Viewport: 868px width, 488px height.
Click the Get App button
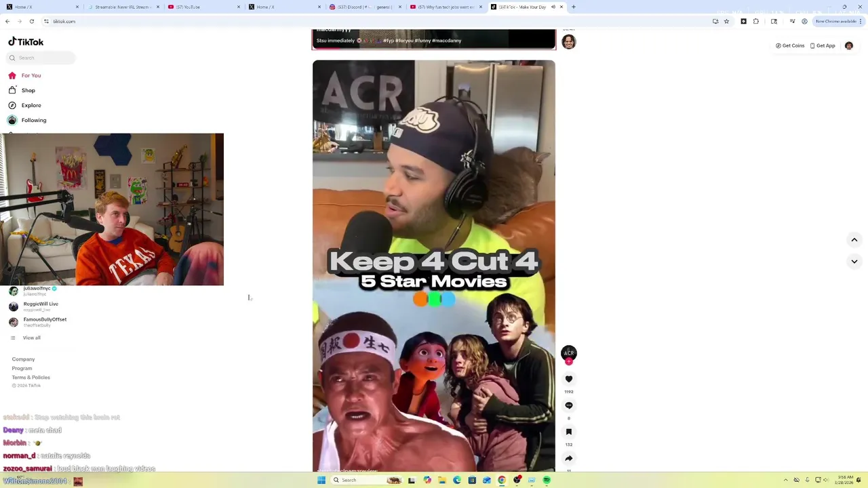(823, 45)
